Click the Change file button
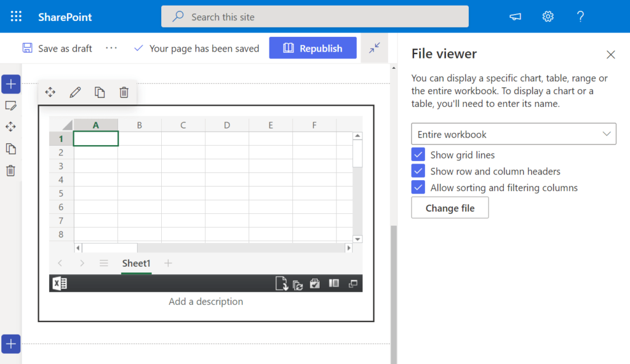Image resolution: width=630 pixels, height=364 pixels. [450, 208]
